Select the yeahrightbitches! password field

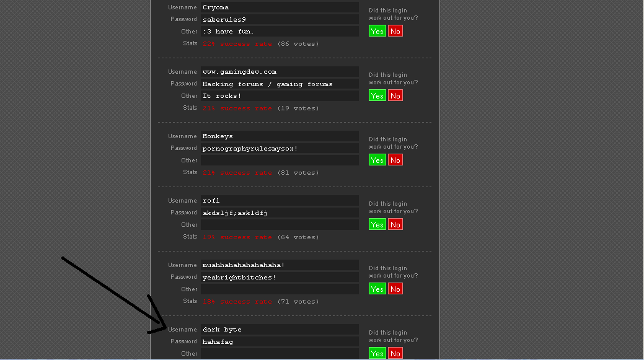(x=280, y=277)
